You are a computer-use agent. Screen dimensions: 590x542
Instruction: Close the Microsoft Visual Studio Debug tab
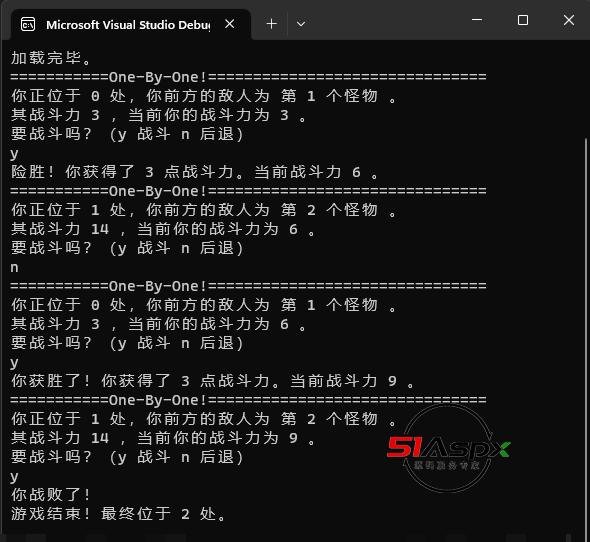230,24
